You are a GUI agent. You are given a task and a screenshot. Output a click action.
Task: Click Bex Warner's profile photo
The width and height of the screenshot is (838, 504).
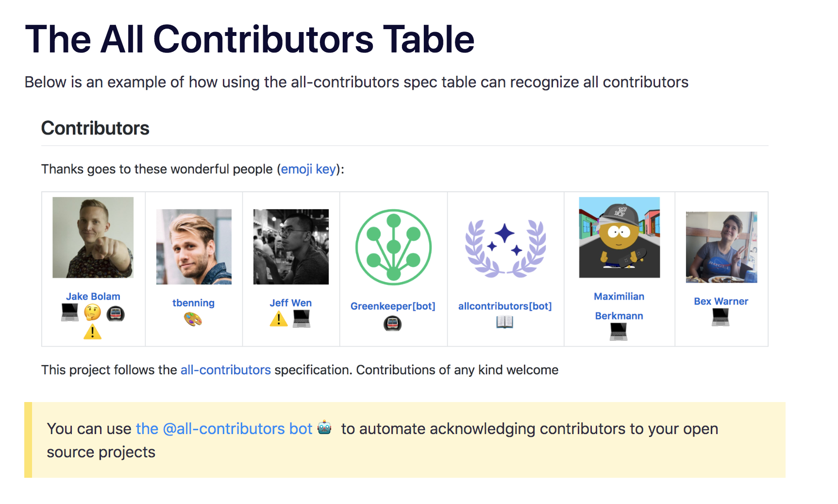click(721, 247)
